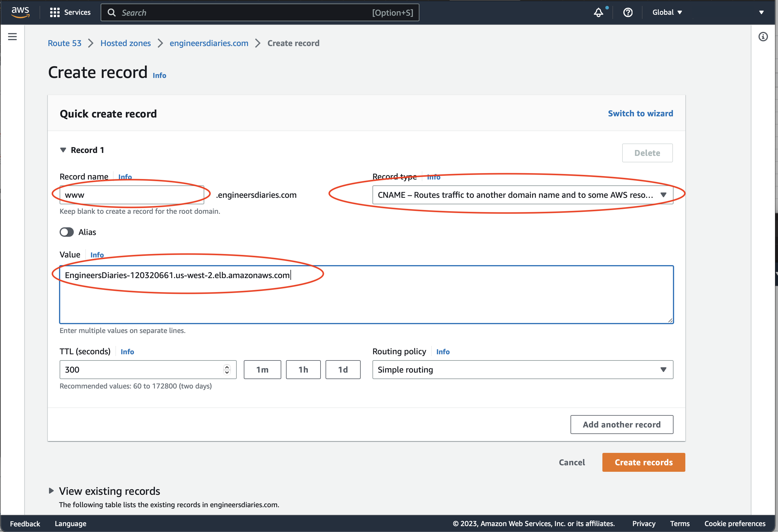Click the Value textarea resize handle corner
The image size is (778, 532).
pyautogui.click(x=670, y=320)
